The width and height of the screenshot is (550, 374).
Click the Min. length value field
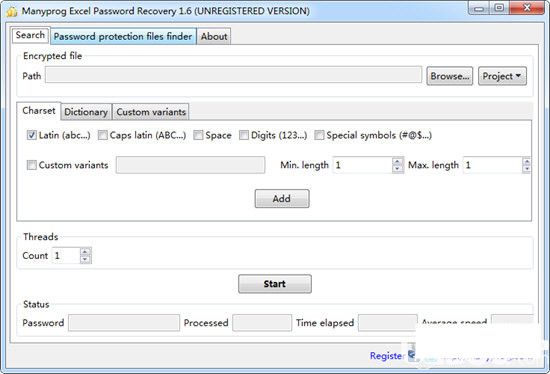click(x=362, y=165)
